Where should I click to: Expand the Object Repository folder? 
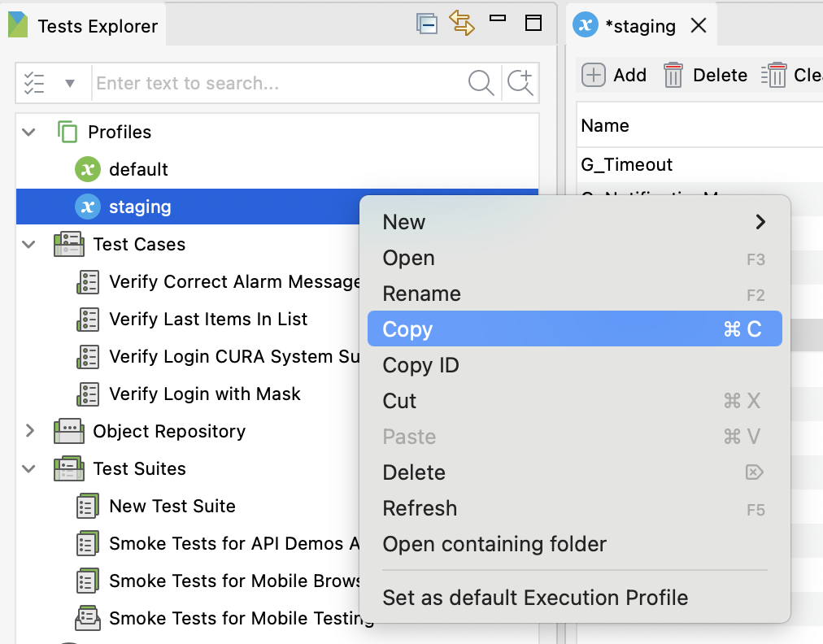coord(30,431)
